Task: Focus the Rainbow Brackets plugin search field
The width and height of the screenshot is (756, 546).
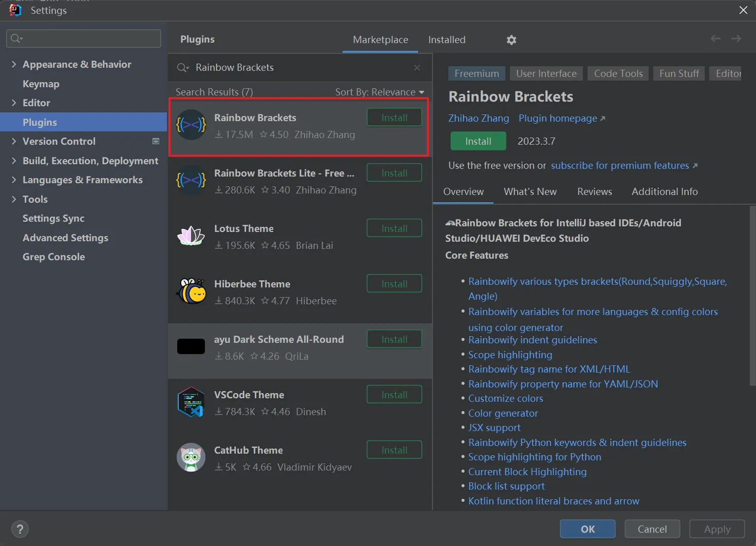Action: [299, 68]
